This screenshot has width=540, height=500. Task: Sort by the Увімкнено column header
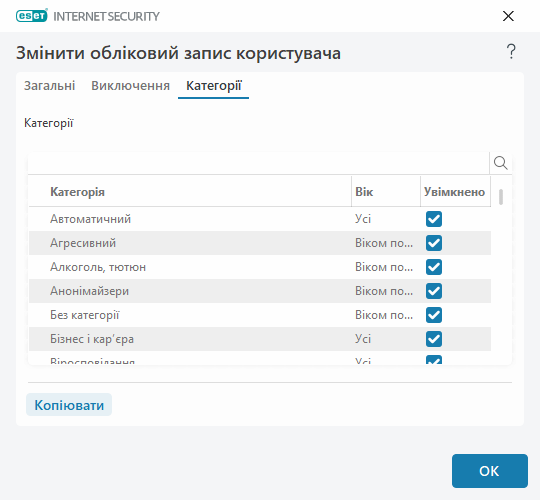click(x=455, y=192)
